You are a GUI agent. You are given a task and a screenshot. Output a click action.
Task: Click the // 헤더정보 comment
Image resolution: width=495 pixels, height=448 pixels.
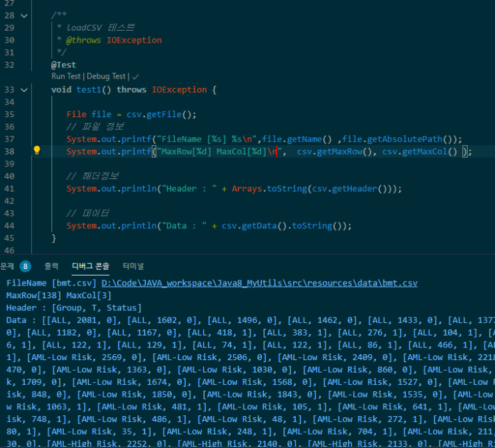pyautogui.click(x=93, y=176)
